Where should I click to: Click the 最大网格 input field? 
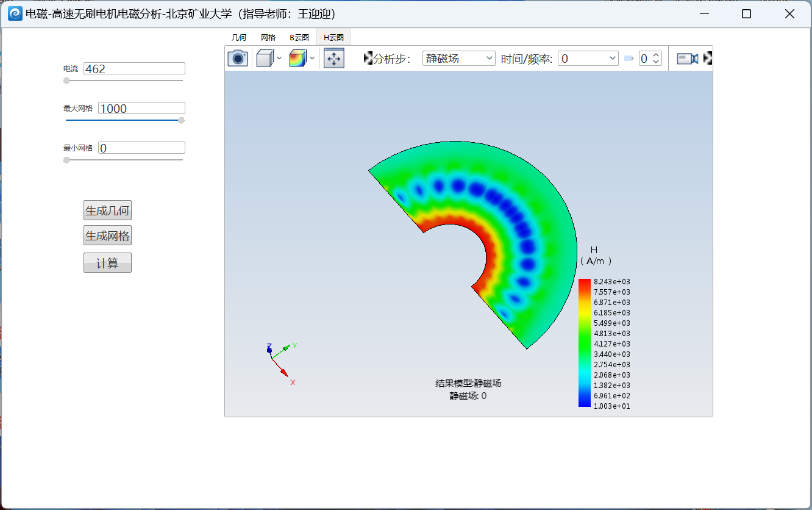(x=141, y=109)
